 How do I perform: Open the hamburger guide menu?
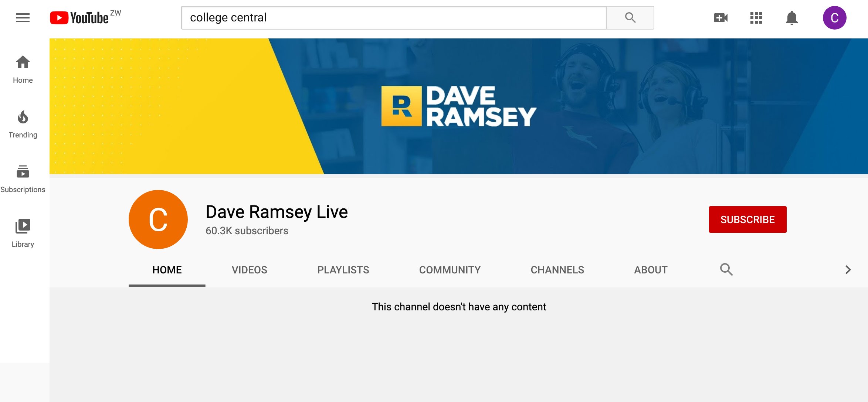[23, 18]
